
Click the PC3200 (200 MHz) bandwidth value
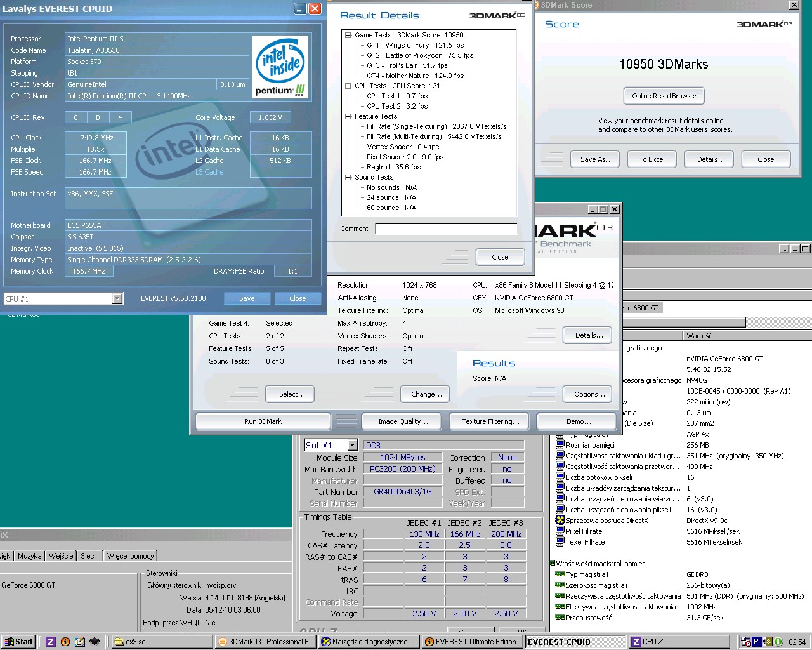403,469
